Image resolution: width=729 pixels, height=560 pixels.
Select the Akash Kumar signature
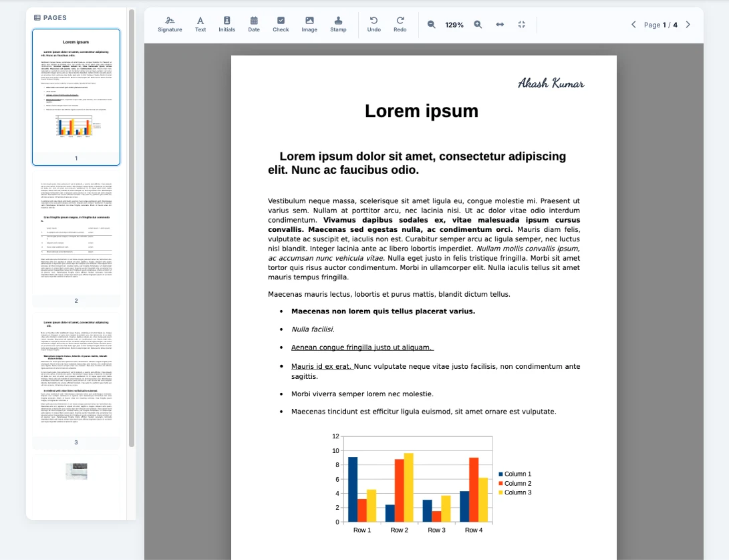tap(551, 84)
